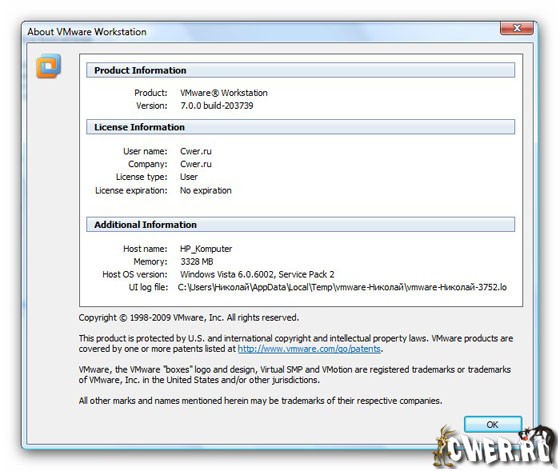The width and height of the screenshot is (560, 471).
Task: Click the Additional Information section header
Action: pyautogui.click(x=300, y=225)
